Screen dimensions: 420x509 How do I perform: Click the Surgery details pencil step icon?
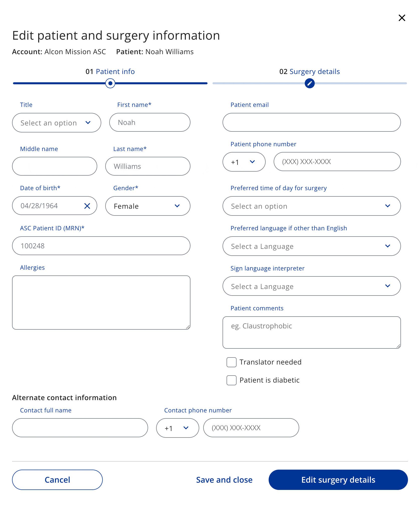pos(309,83)
